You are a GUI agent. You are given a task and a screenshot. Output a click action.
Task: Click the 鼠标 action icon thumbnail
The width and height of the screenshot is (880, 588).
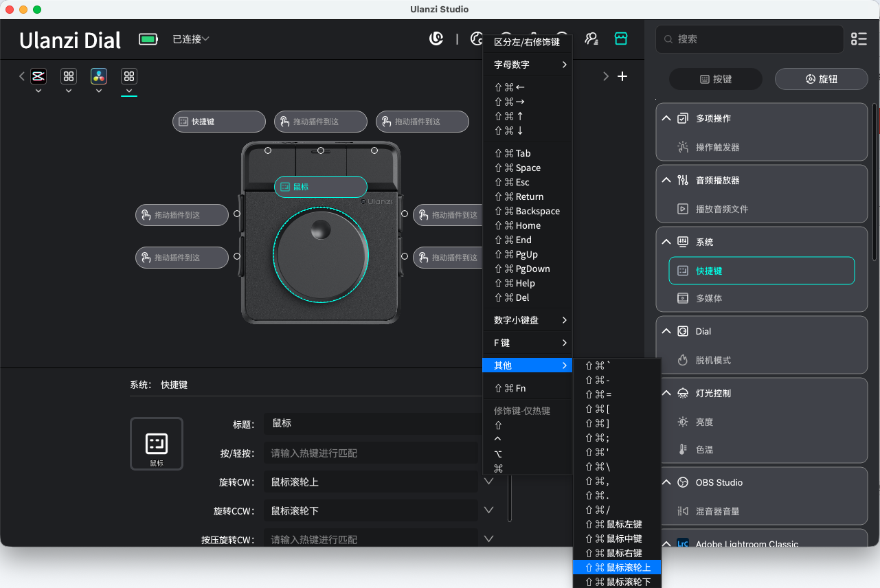[157, 444]
